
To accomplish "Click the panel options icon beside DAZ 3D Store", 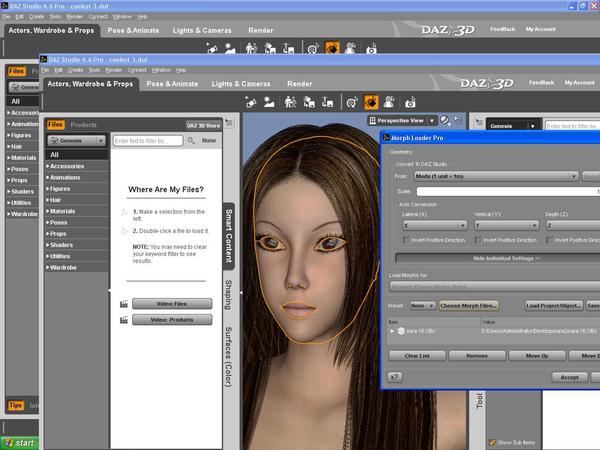I will point(229,123).
